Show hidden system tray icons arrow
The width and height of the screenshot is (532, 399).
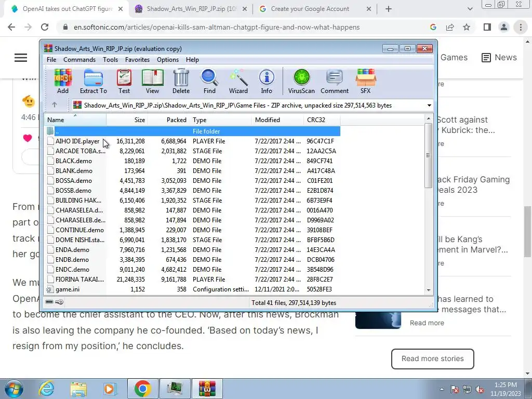[x=442, y=389]
